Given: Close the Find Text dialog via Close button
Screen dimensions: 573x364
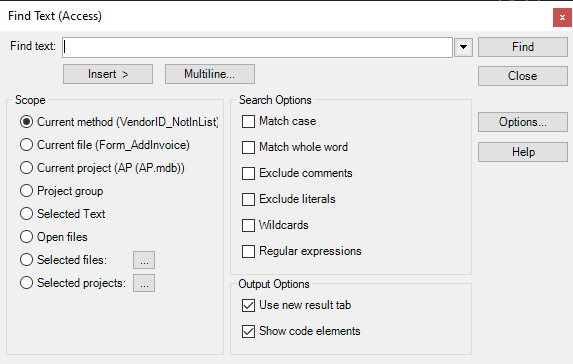Looking at the screenshot, I should point(523,76).
